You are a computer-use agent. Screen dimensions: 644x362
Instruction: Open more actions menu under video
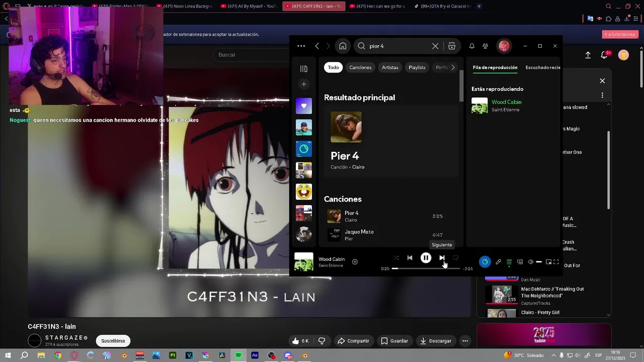pos(465,341)
